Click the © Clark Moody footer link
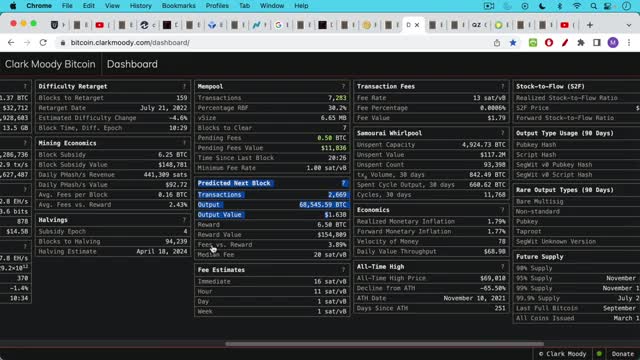This screenshot has height=360, width=640. pos(562,354)
